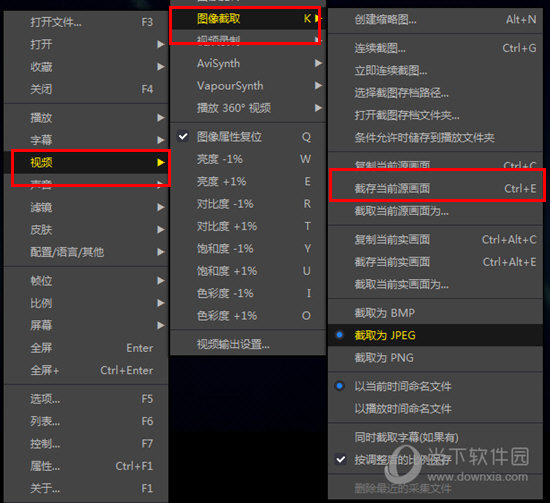Expand the 滤镜 submenu
The width and height of the screenshot is (550, 503).
(x=86, y=207)
